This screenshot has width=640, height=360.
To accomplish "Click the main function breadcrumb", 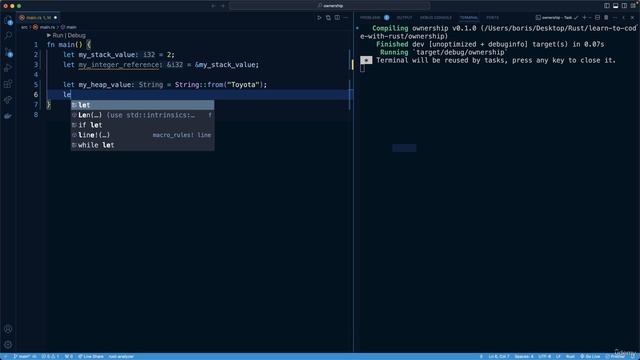I will (69, 27).
